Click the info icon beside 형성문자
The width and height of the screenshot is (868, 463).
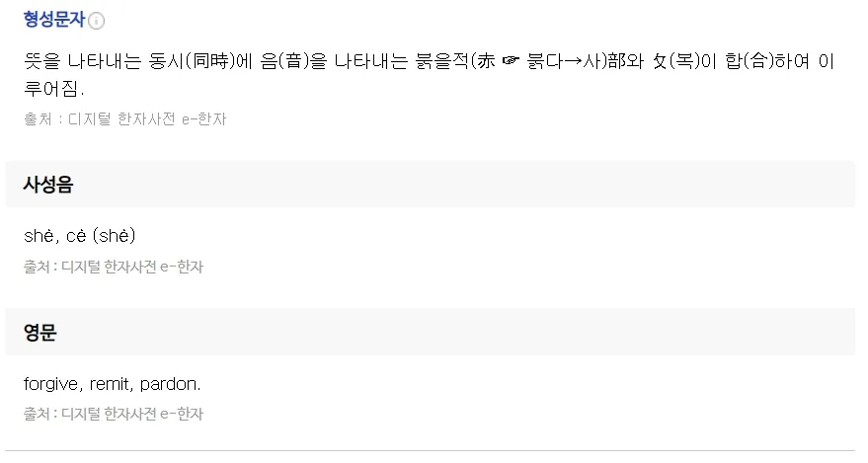click(97, 21)
